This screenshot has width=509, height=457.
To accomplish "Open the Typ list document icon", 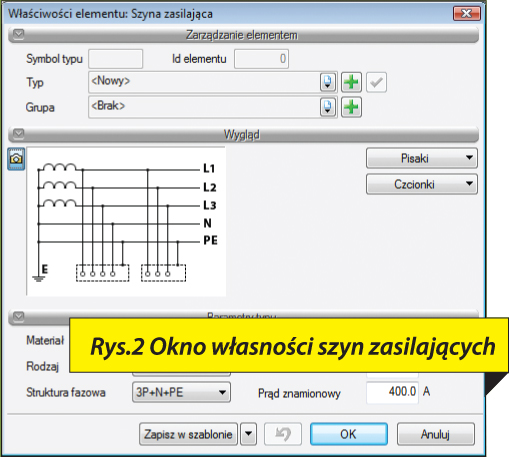I will tap(328, 82).
